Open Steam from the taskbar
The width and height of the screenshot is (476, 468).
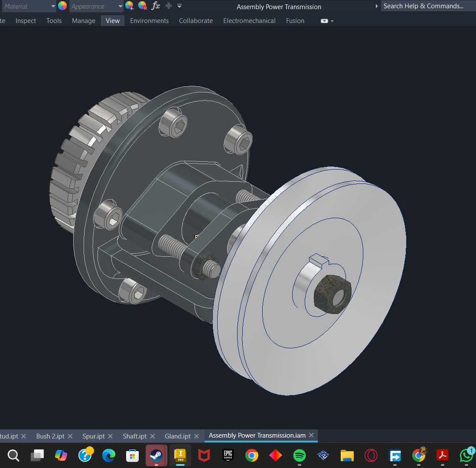click(x=156, y=455)
